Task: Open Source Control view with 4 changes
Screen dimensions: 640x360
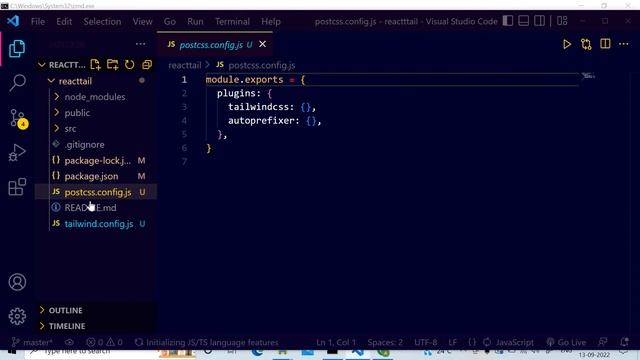Action: (18, 119)
